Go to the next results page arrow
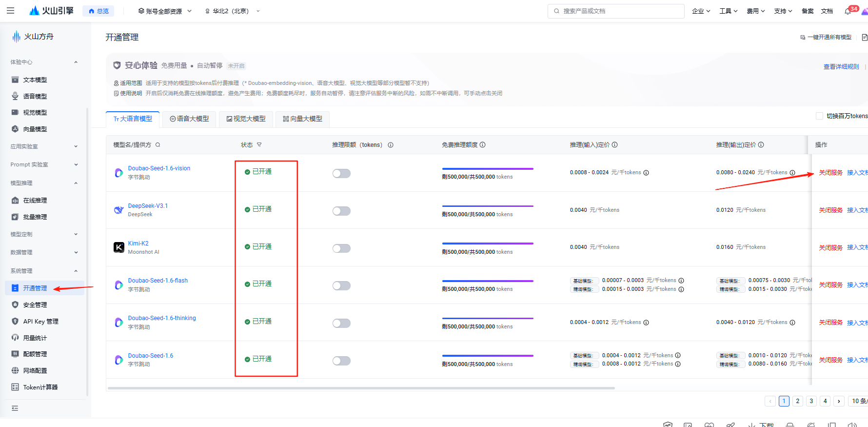This screenshot has width=868, height=427. pyautogui.click(x=839, y=401)
